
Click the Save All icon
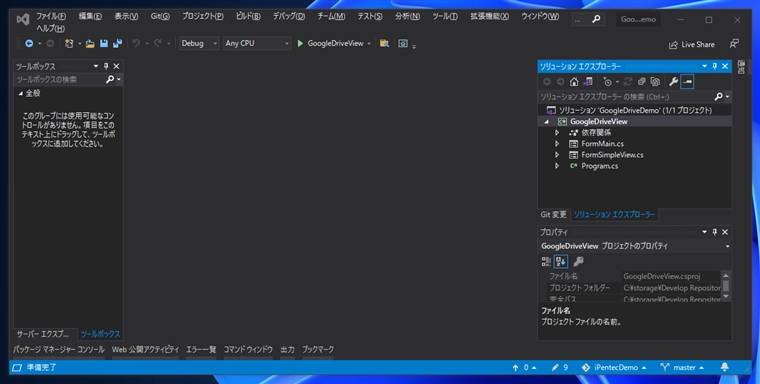click(117, 44)
